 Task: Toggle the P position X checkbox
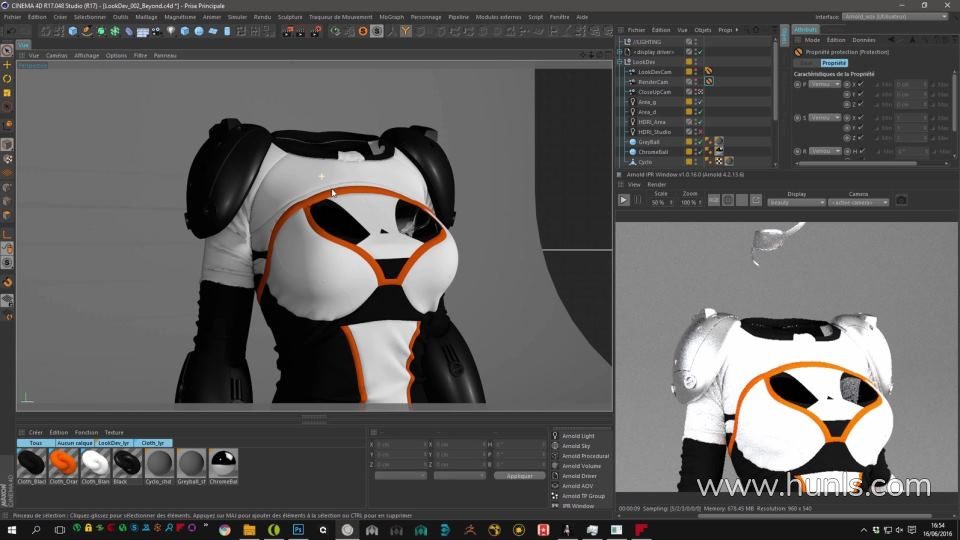pyautogui.click(x=861, y=84)
